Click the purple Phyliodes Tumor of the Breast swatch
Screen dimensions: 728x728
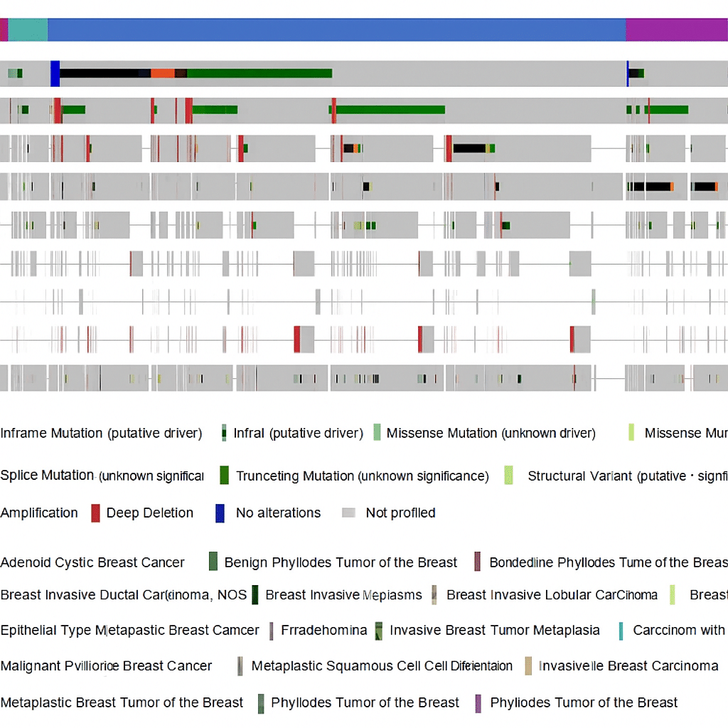pos(478,703)
